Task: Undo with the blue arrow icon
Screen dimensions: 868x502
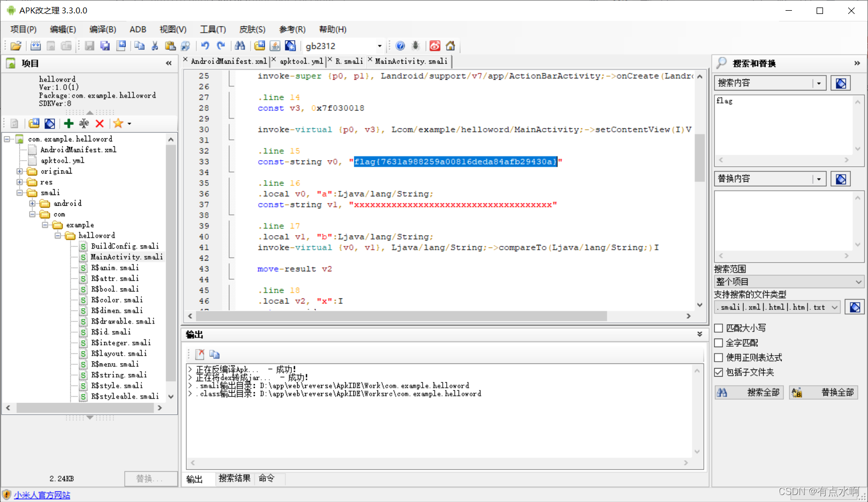Action: tap(205, 46)
